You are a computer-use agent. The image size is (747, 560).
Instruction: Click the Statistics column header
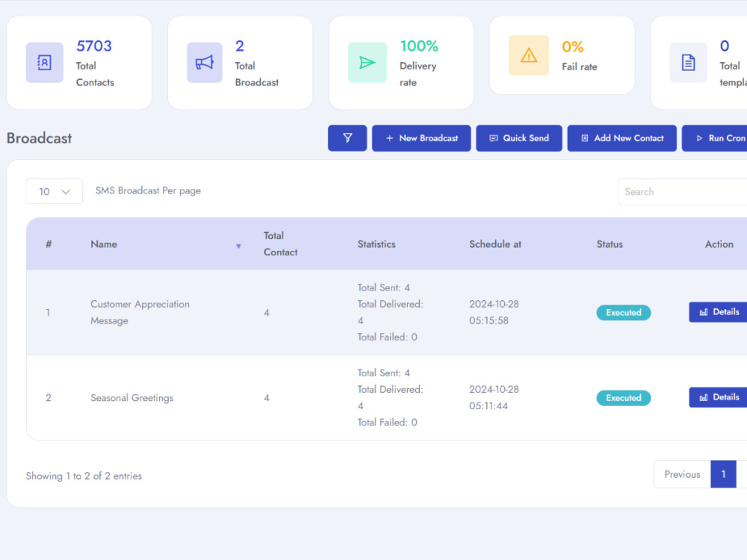click(376, 244)
